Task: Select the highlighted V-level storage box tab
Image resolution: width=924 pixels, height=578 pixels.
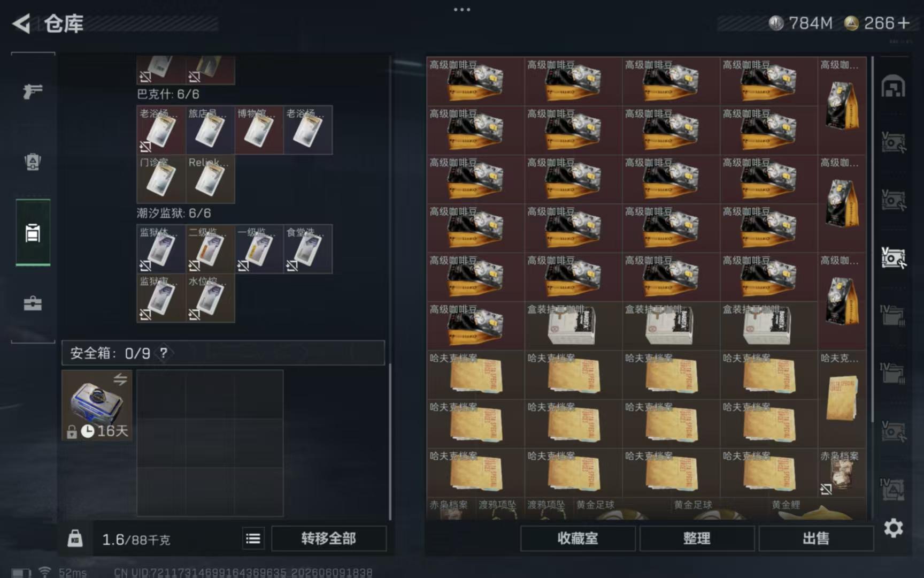Action: point(893,257)
